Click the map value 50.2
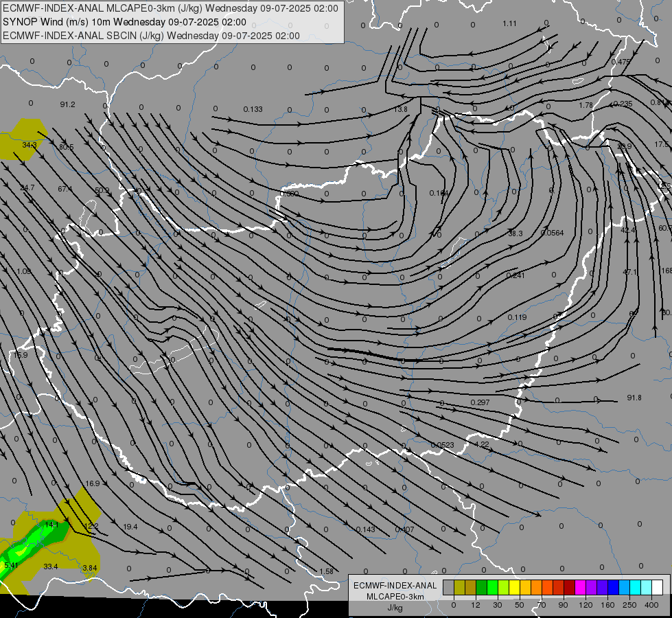Viewport: 672px width, 618px height. (102, 190)
